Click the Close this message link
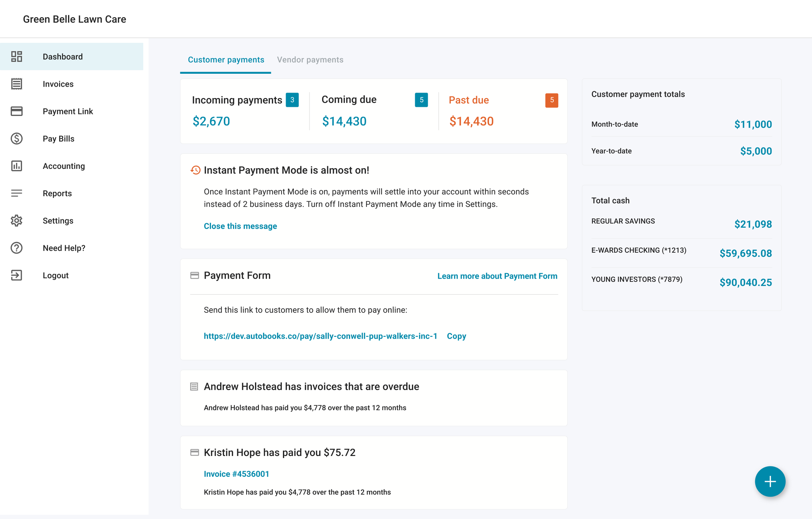The height and width of the screenshot is (519, 812). pos(240,226)
